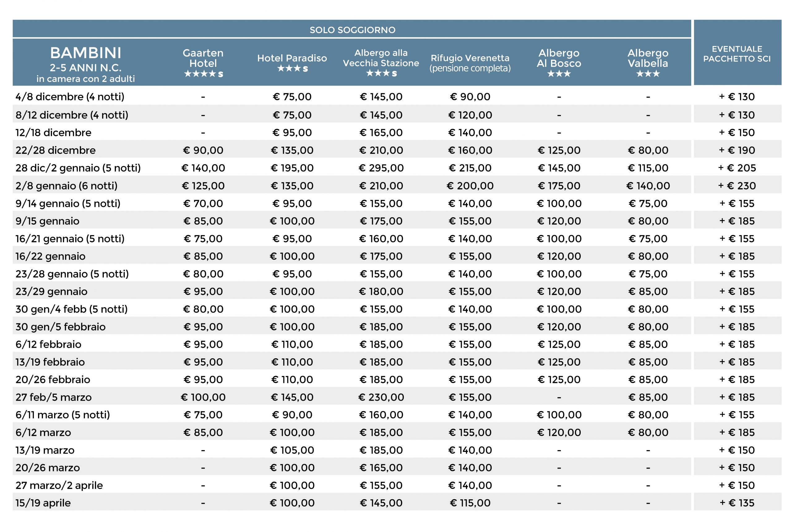Select the 6/11 marzo (5 notti) label
Image resolution: width=792 pixels, height=532 pixels.
pyautogui.click(x=62, y=415)
